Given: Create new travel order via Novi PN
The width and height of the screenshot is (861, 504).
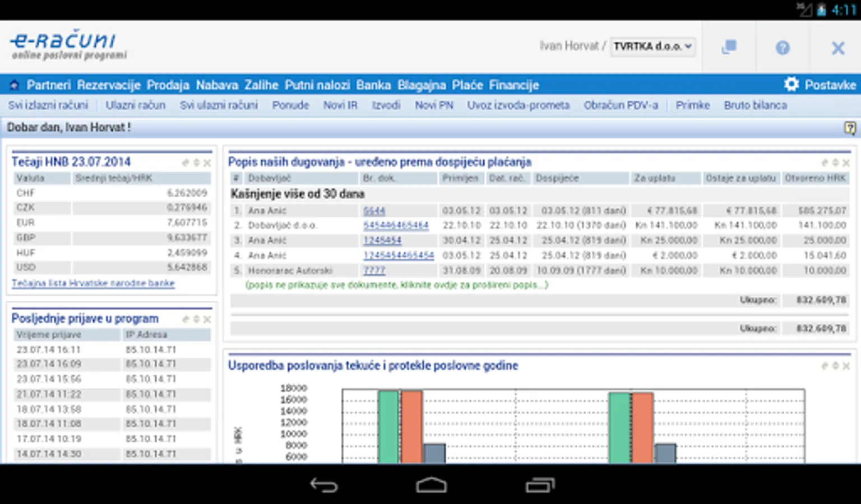Looking at the screenshot, I should 434,105.
